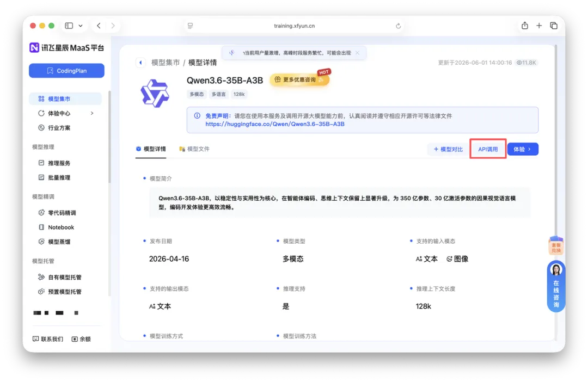
Task: Click the API调用 button
Action: (488, 149)
